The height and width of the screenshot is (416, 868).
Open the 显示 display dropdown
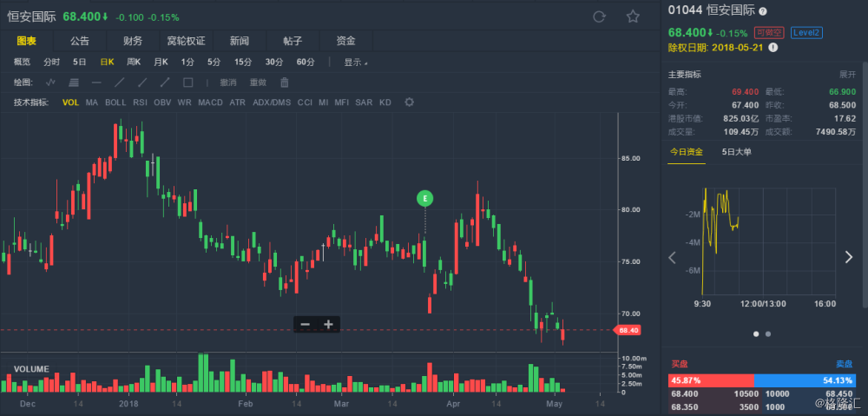(x=355, y=62)
